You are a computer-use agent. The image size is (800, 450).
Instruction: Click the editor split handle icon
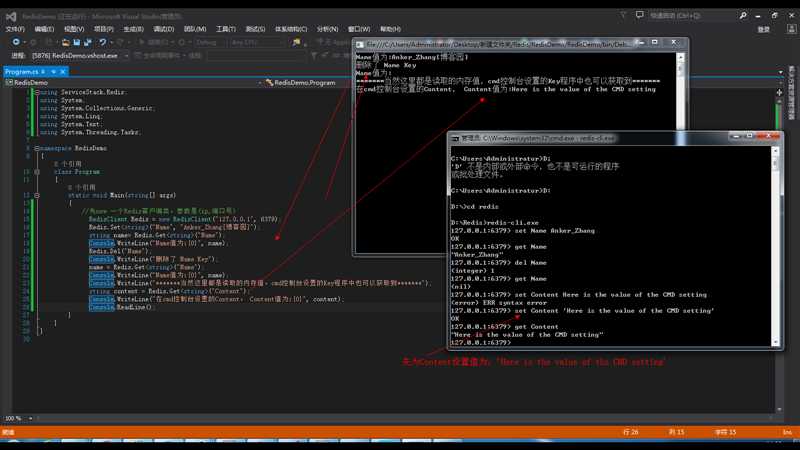[779, 92]
